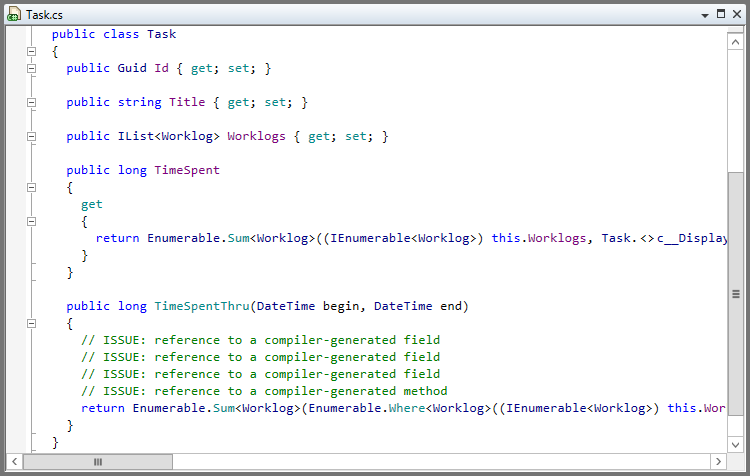750x476 pixels.
Task: Click Worklogs in the property declaration
Action: coord(256,136)
